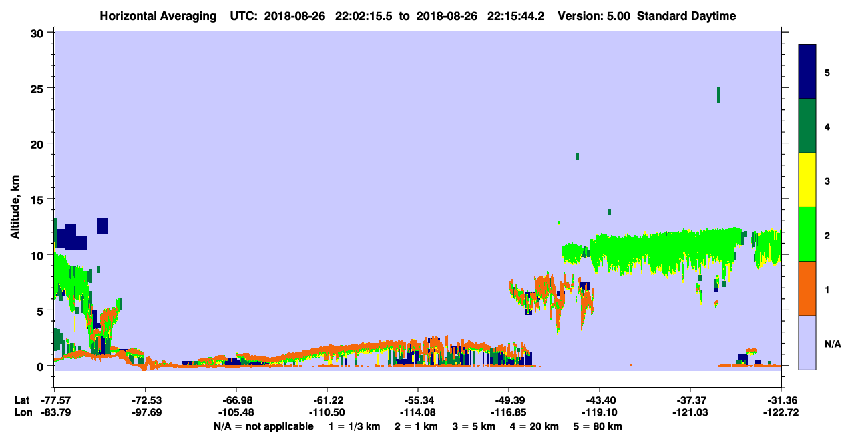Click the '3 = 5 km' legend text
868x445 pixels.
point(474,426)
